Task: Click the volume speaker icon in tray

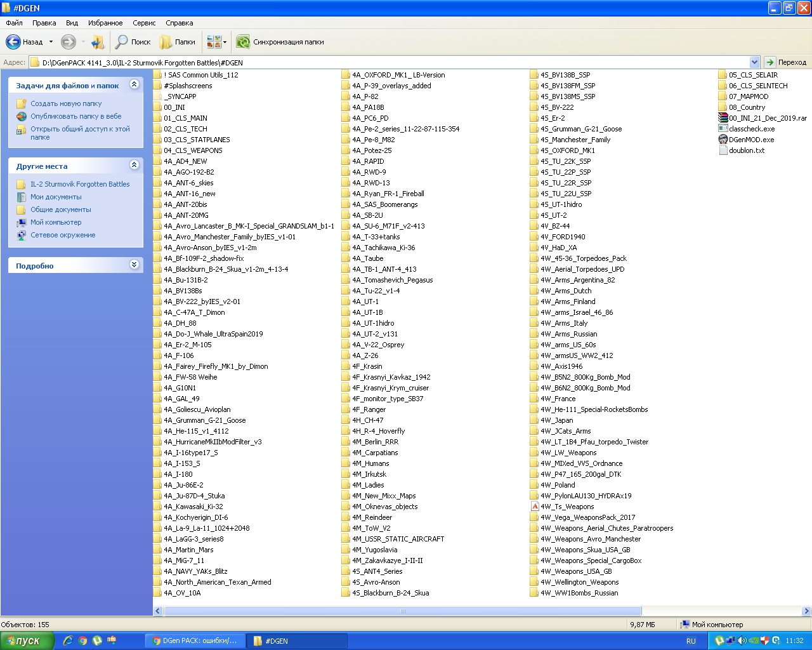Action: (742, 640)
